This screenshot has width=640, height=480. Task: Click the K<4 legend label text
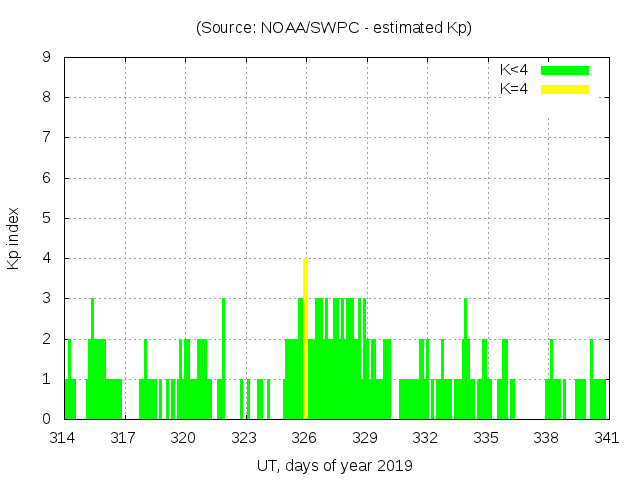tap(514, 70)
